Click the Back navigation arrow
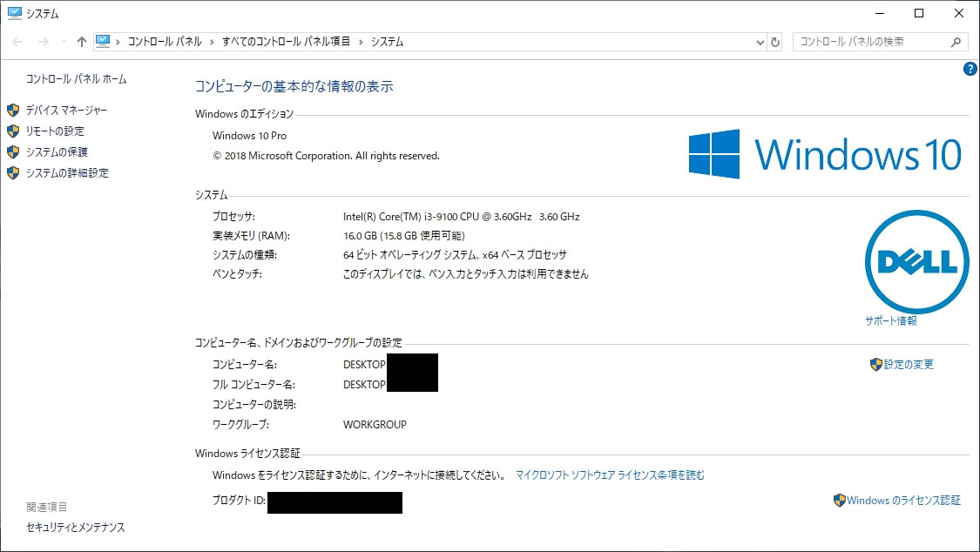The width and height of the screenshot is (980, 552). click(17, 42)
